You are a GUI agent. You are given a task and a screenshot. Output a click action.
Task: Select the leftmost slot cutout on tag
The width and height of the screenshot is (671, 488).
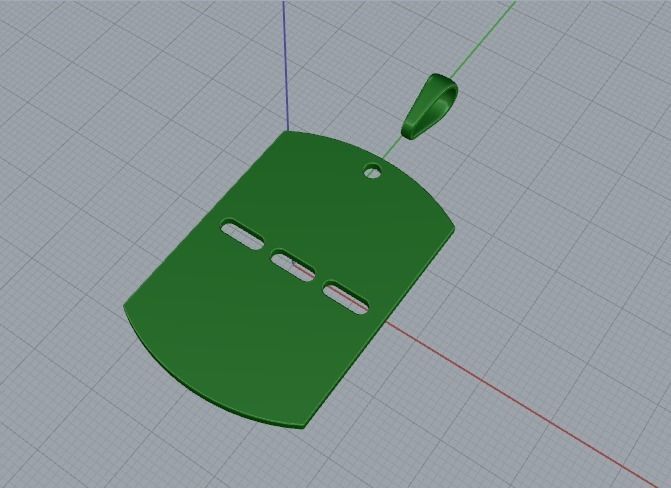pos(242,234)
